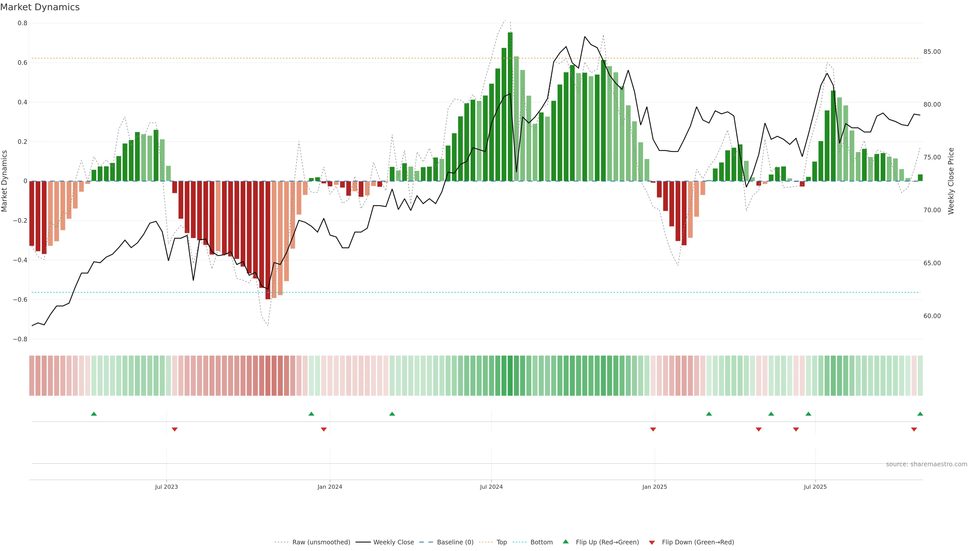Click the tallest dark green bar
The width and height of the screenshot is (980, 551).
510,106
